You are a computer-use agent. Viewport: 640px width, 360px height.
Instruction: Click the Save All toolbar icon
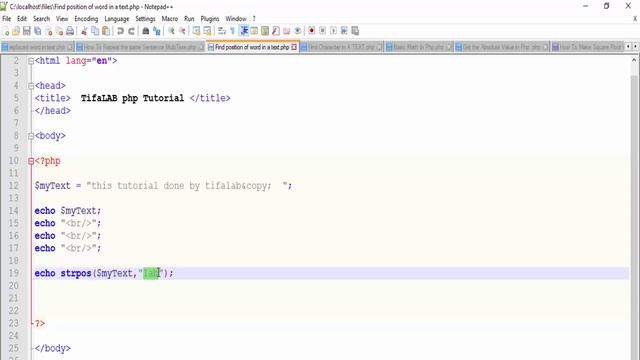click(x=38, y=31)
